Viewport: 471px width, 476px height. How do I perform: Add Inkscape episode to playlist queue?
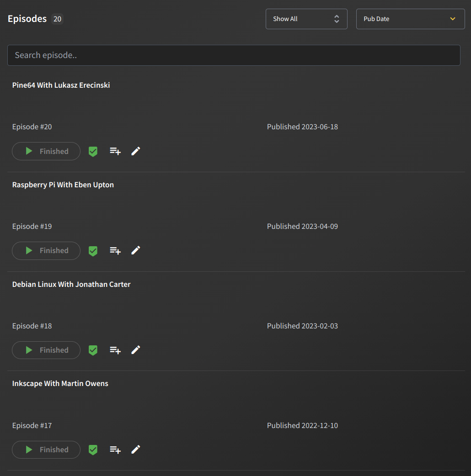115,450
